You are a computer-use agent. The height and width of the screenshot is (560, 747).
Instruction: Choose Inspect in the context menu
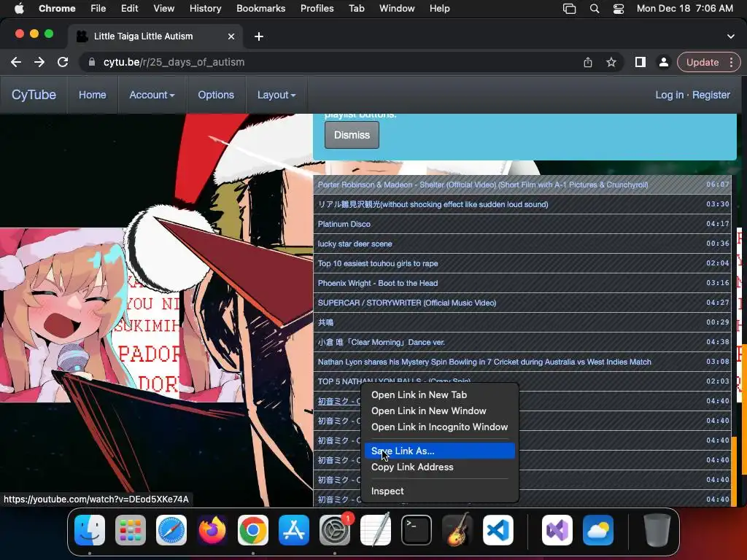439,491
